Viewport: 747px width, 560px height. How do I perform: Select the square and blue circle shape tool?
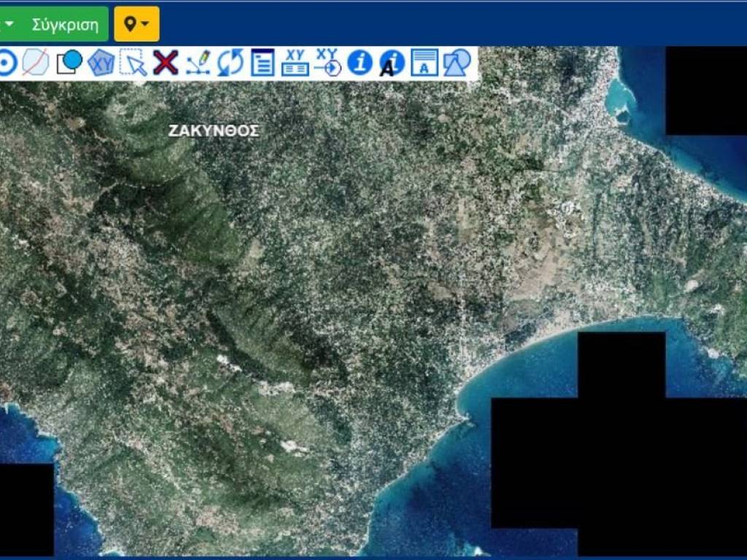(69, 63)
